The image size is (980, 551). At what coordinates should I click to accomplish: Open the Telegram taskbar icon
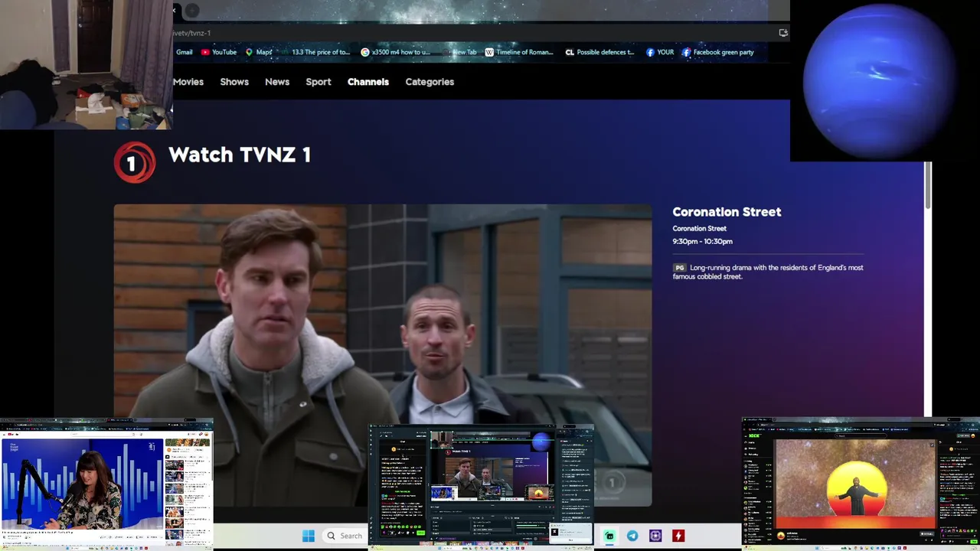point(632,536)
